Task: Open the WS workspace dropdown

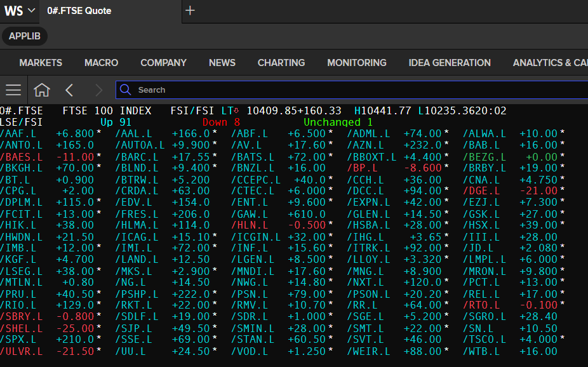Action: (20, 11)
